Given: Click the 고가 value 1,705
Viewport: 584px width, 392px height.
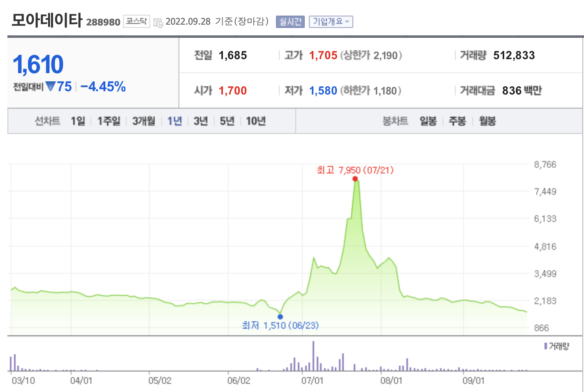Looking at the screenshot, I should click(x=323, y=55).
